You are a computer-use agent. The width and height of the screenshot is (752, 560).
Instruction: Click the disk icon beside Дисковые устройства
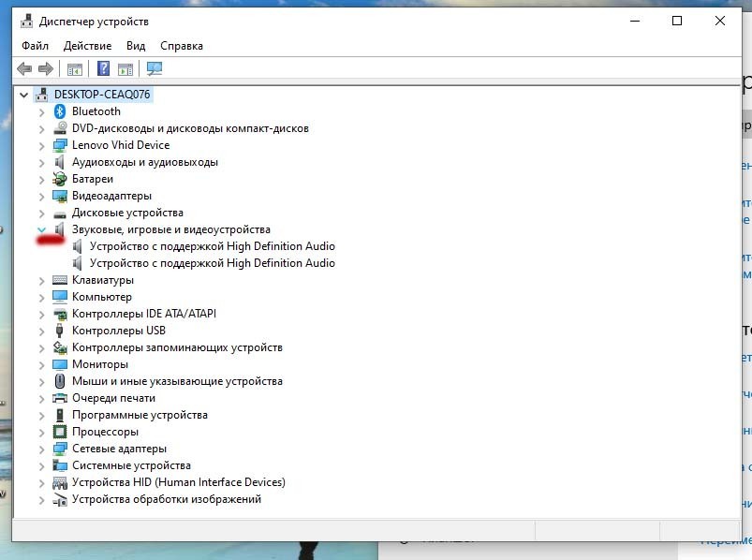(x=60, y=214)
